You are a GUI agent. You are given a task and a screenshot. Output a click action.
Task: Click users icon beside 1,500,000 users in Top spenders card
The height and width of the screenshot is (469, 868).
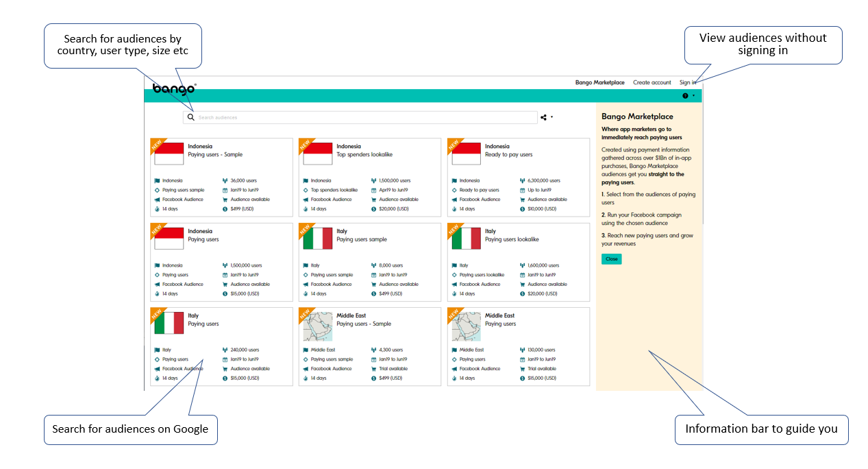tap(373, 180)
